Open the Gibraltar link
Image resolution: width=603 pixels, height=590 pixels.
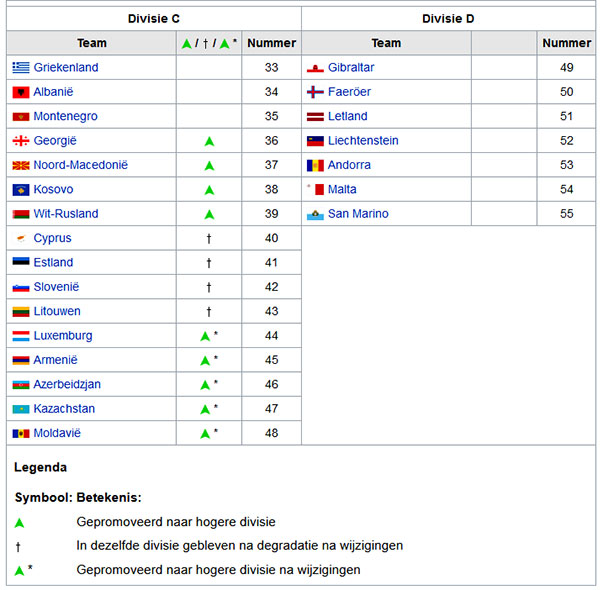click(x=351, y=68)
